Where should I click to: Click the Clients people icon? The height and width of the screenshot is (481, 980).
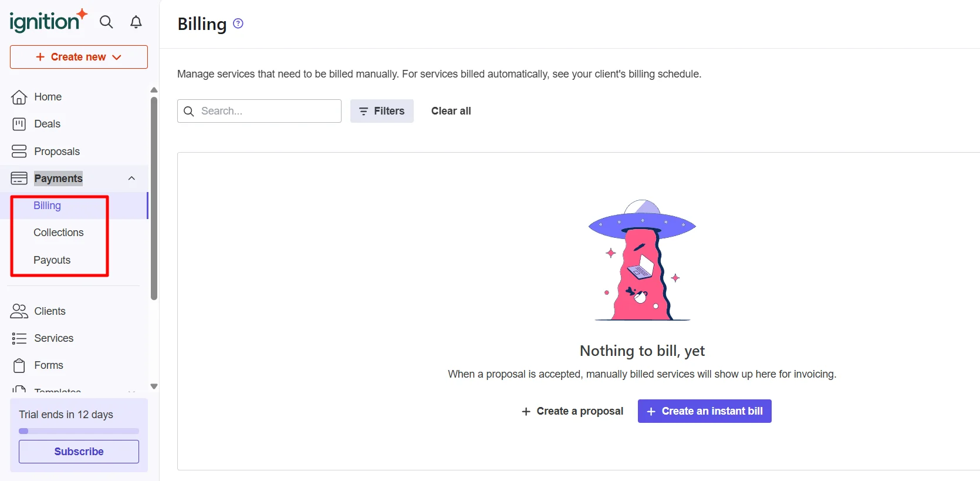coord(19,311)
